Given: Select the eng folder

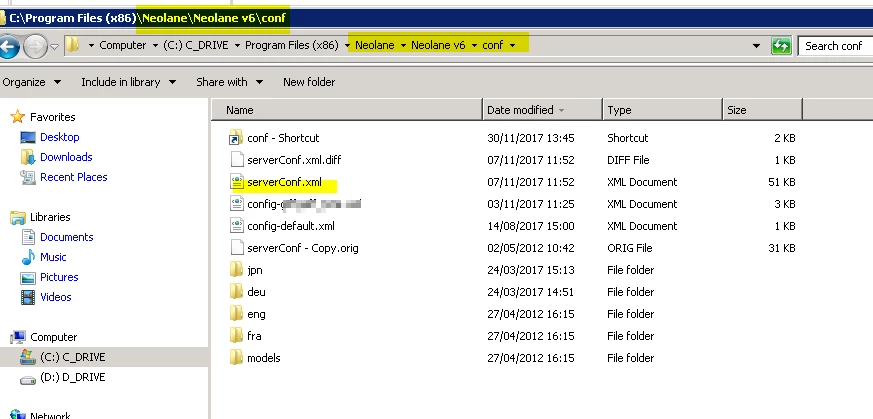Looking at the screenshot, I should [256, 314].
